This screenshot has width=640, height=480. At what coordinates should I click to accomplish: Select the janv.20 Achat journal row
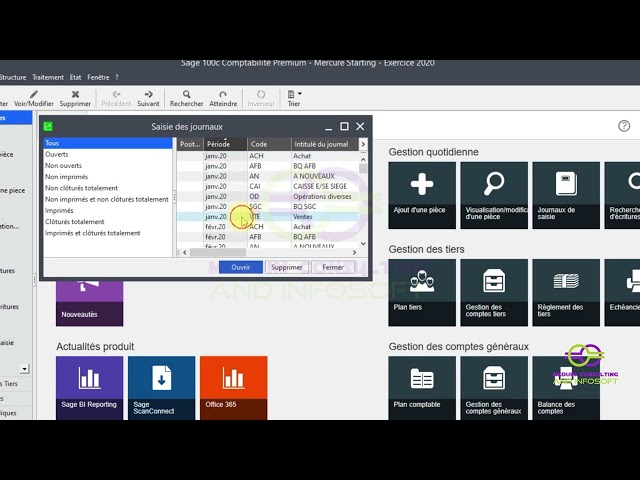[268, 156]
